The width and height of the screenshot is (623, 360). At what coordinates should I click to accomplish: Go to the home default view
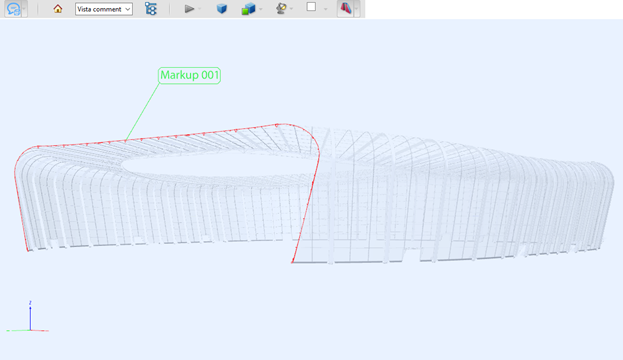pos(58,9)
